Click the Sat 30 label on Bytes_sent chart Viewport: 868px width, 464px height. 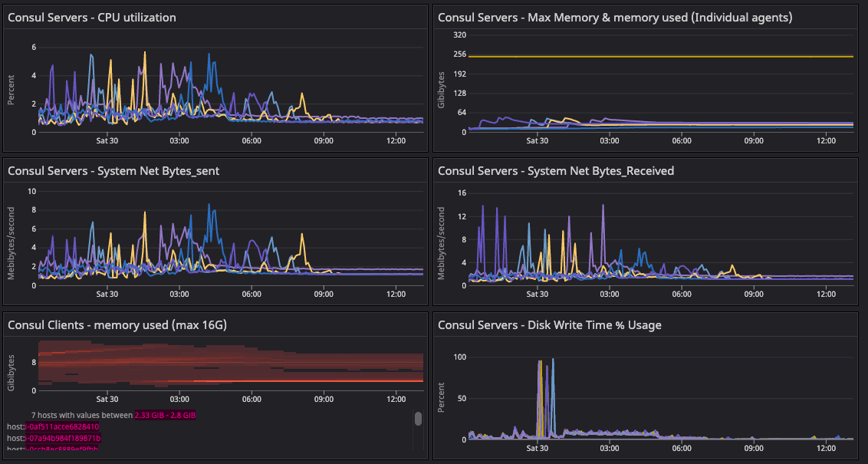click(x=107, y=294)
